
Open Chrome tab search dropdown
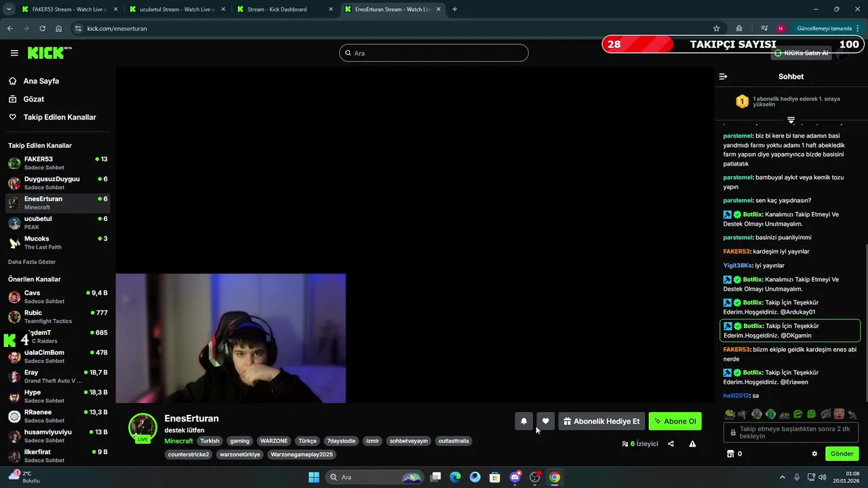pyautogui.click(x=9, y=9)
